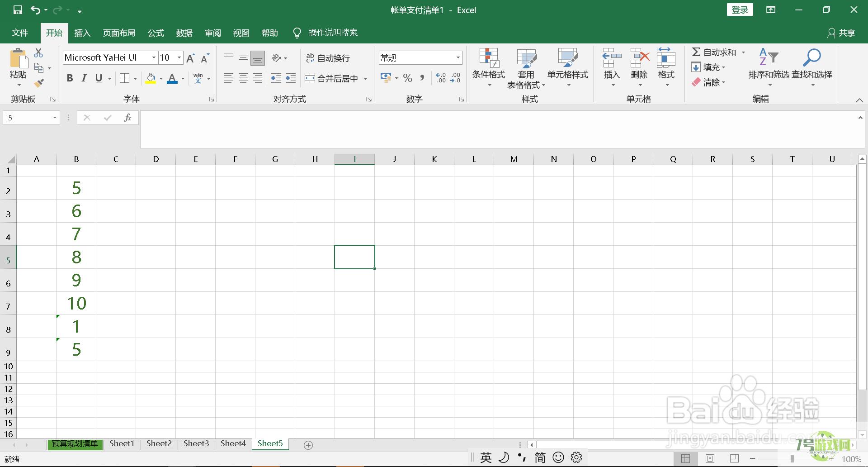Image resolution: width=868 pixels, height=467 pixels.
Task: Align text right
Action: tap(258, 78)
